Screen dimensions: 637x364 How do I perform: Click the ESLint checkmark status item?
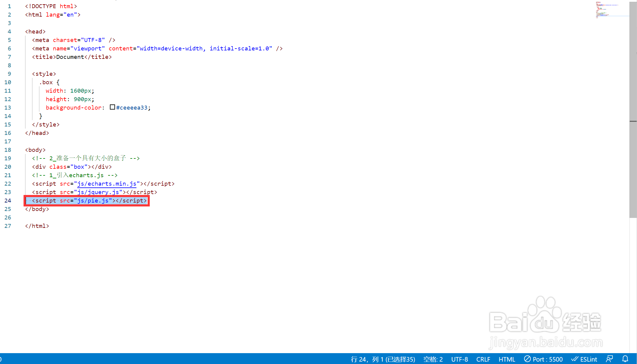tap(584, 359)
